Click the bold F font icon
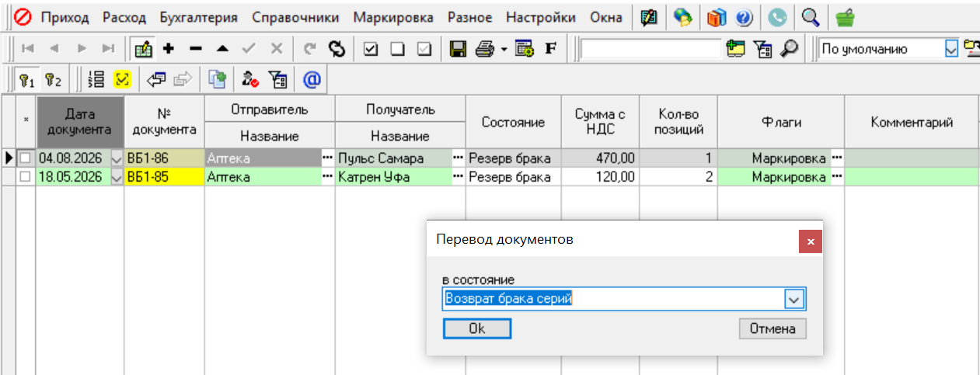 click(550, 48)
